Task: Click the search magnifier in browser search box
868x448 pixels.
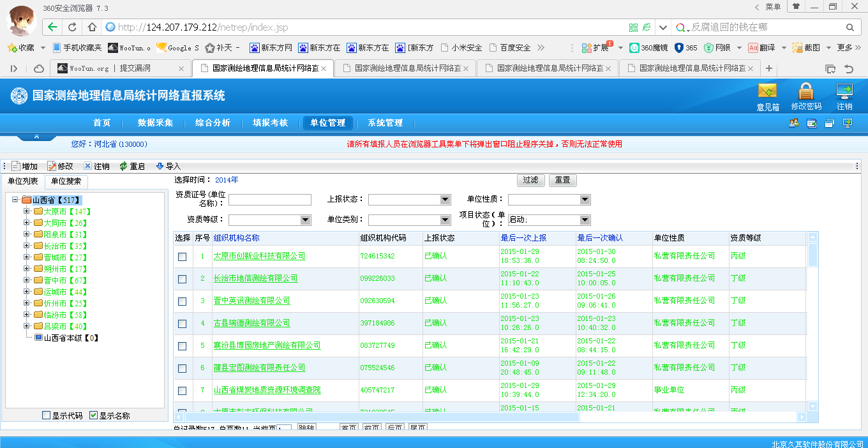Action: [x=850, y=27]
